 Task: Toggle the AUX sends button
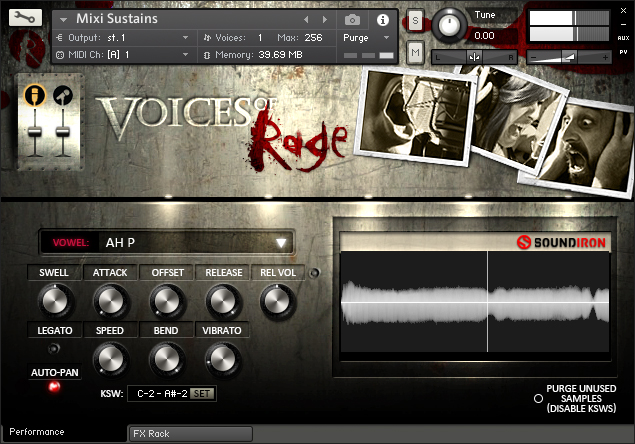point(623,38)
